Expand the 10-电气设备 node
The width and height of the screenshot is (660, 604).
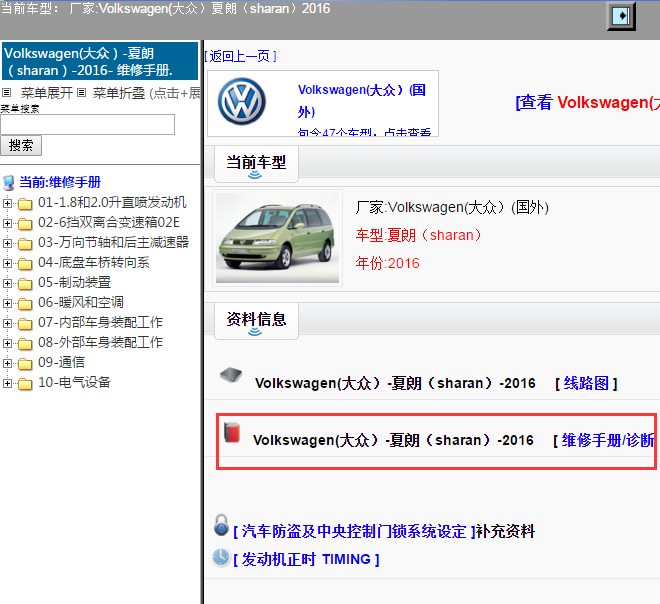click(x=7, y=383)
